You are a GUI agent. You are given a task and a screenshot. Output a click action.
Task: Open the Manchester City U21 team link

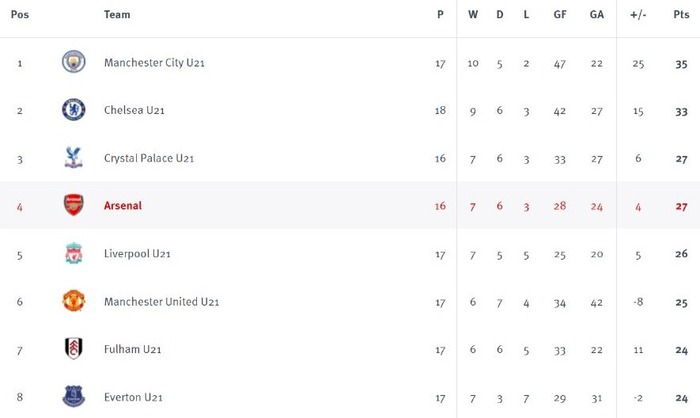[154, 63]
